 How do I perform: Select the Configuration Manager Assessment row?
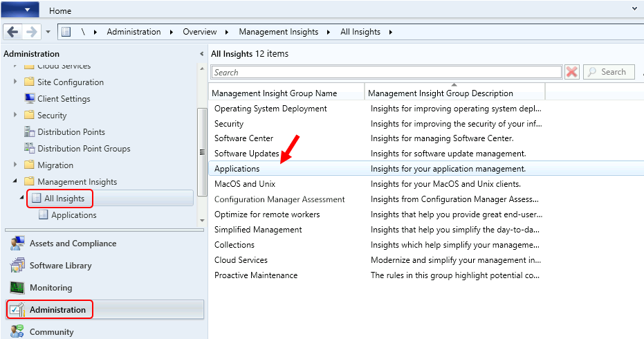pyautogui.click(x=426, y=199)
